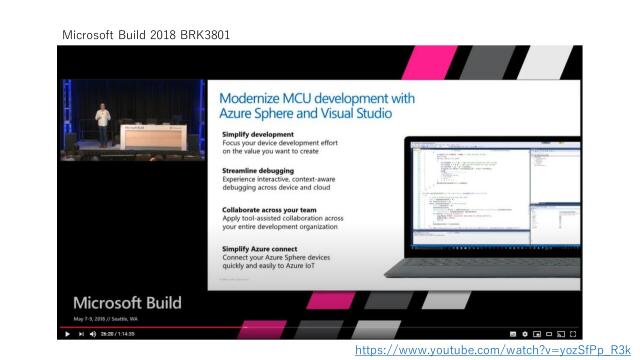This screenshot has width=640, height=360.
Task: Click the 'Simplify Azure connect' heading
Action: tap(260, 249)
